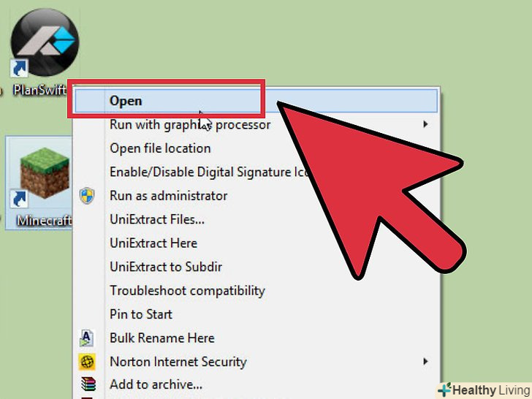The image size is (532, 399).
Task: Click the Healthy Living watermark link
Action: pos(484,390)
